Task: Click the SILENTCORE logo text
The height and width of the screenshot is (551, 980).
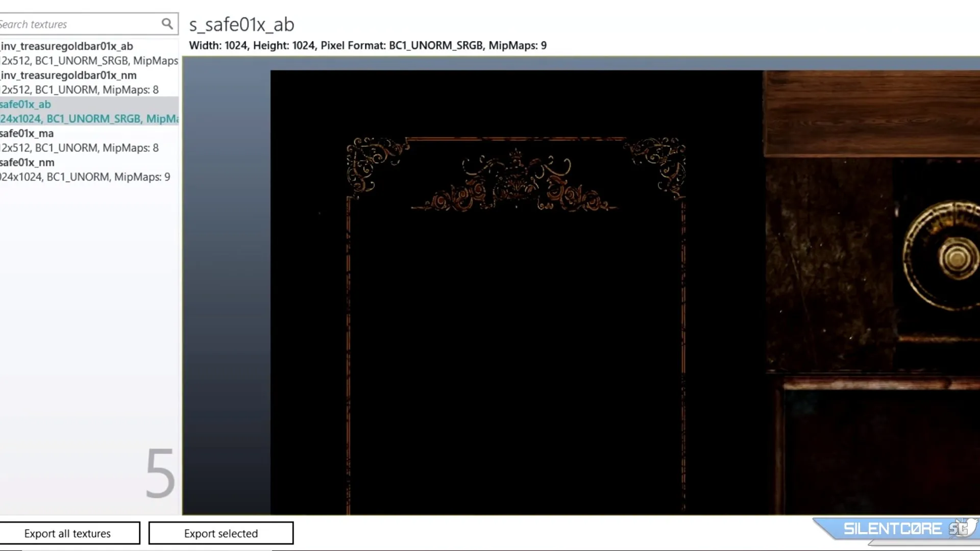Action: pos(892,529)
